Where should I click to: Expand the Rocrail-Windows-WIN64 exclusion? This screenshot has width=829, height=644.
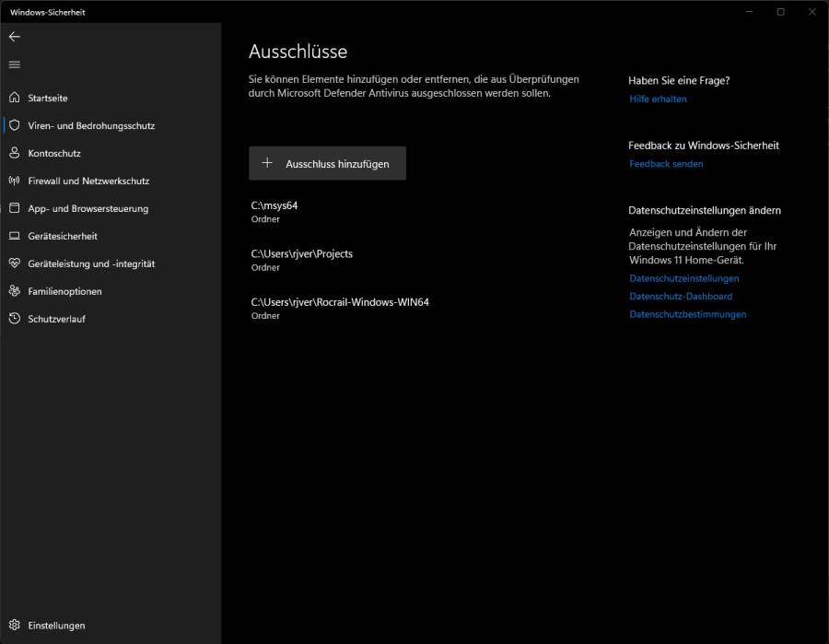coord(342,308)
